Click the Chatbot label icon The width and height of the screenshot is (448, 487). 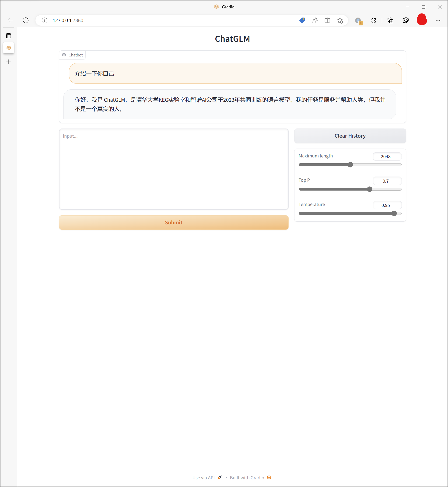(64, 55)
